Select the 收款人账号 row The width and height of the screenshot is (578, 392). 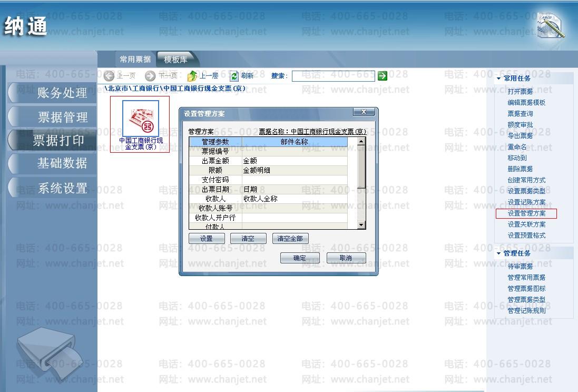[x=268, y=208]
